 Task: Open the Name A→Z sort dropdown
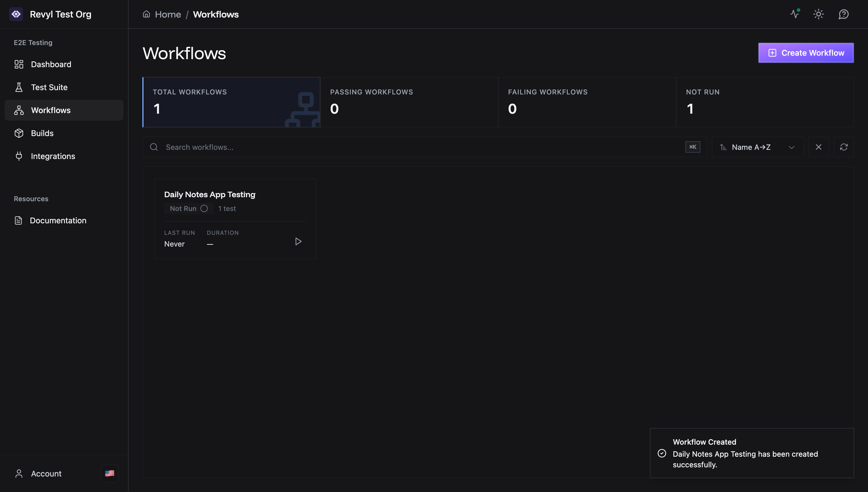click(751, 147)
